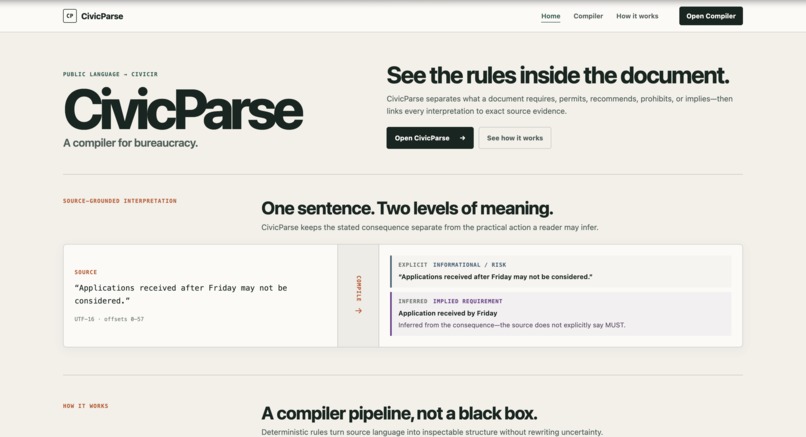This screenshot has height=437, width=806.
Task: Click the CP logo icon in header
Action: coord(69,16)
